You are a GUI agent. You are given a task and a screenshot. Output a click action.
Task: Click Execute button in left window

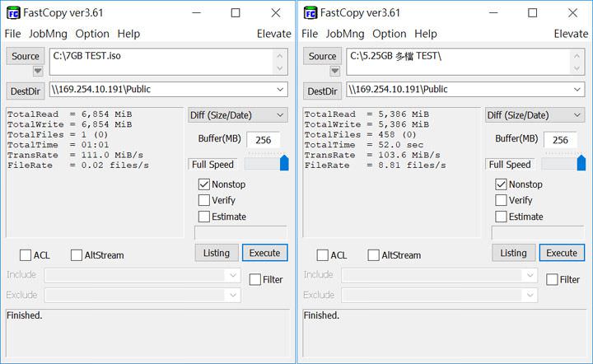(x=264, y=253)
